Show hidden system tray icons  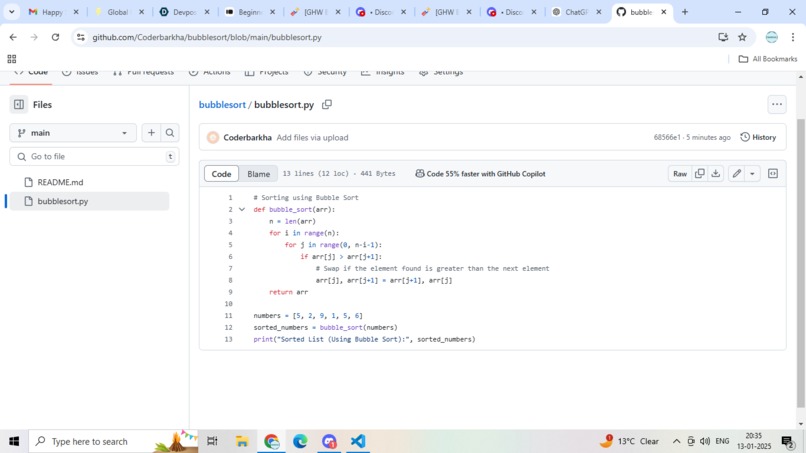(x=676, y=441)
